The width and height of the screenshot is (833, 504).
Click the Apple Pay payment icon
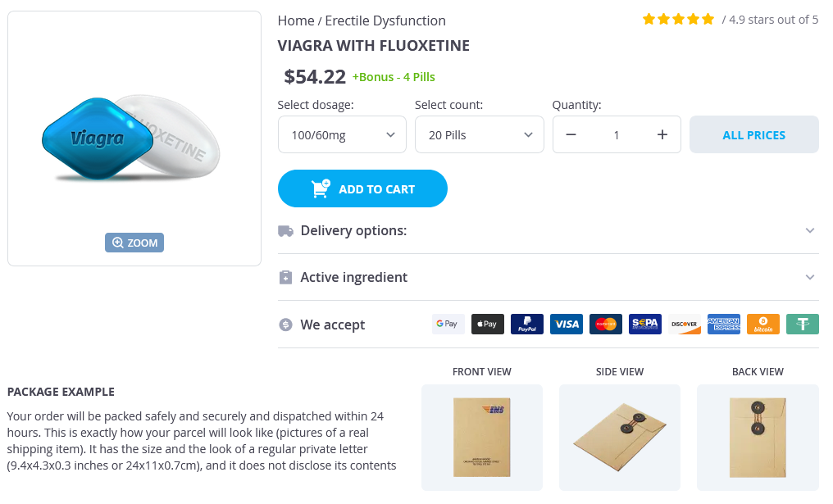click(488, 325)
